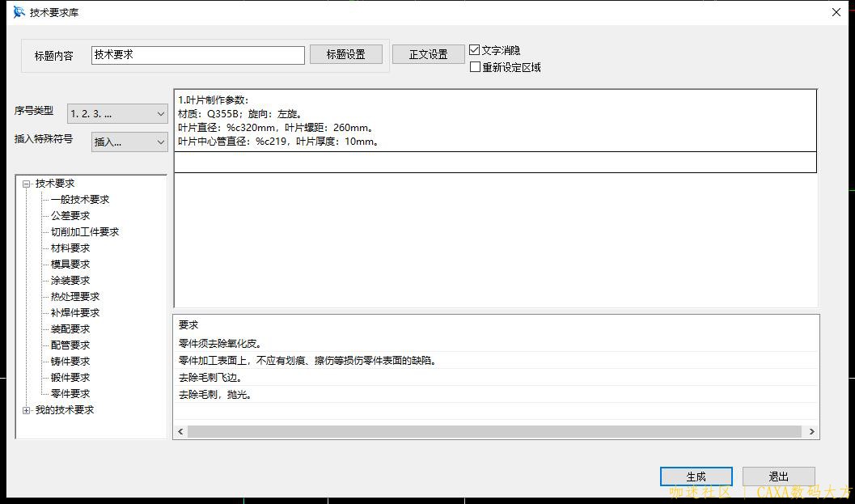The height and width of the screenshot is (504, 855).
Task: Close the 技术要求库 dialog window
Action: [x=836, y=12]
